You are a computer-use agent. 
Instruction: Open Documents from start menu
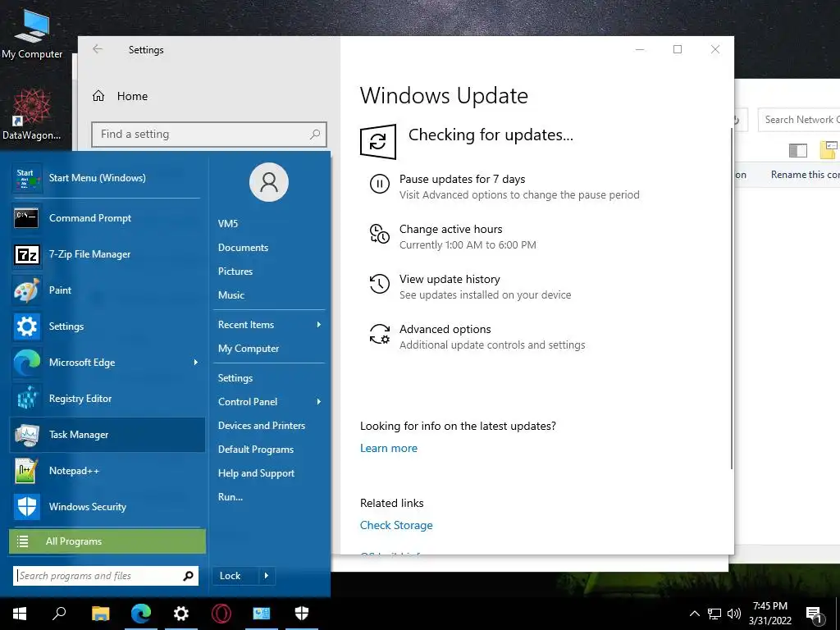pos(243,248)
